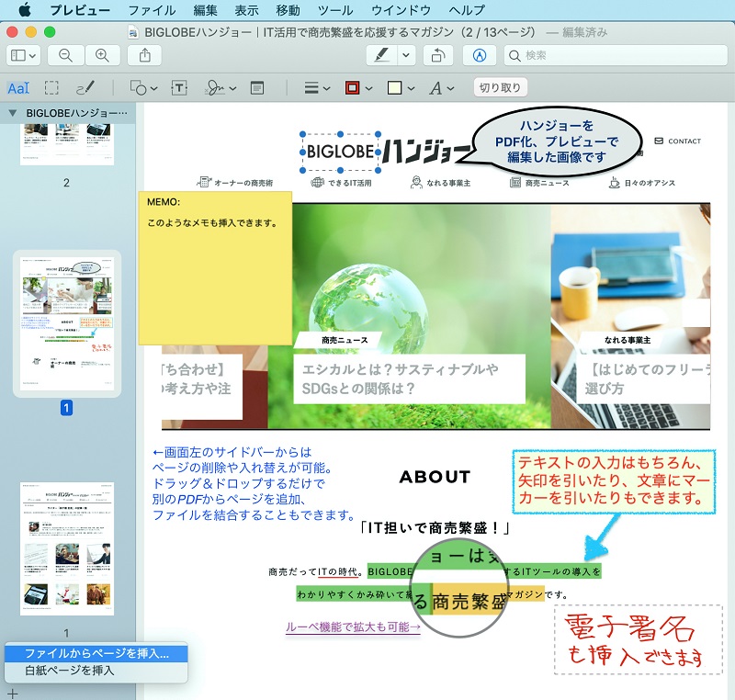Rotate the page with the rotate button

[x=437, y=55]
